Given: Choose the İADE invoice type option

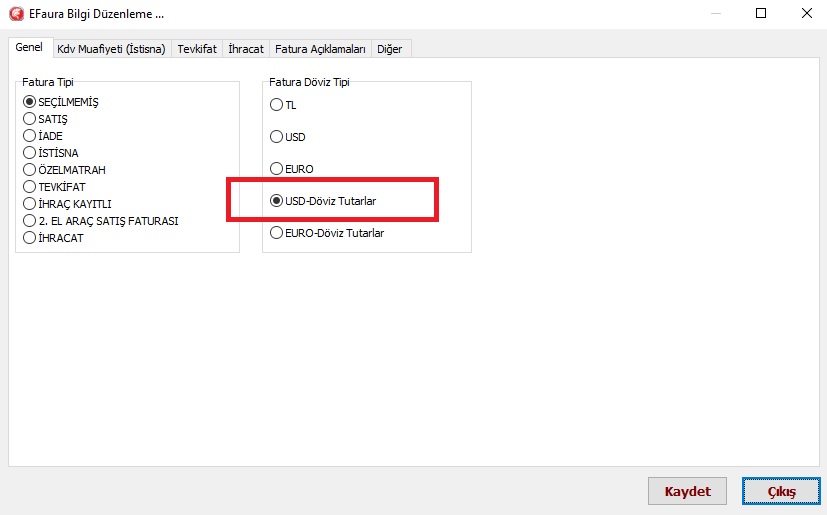Looking at the screenshot, I should [30, 136].
